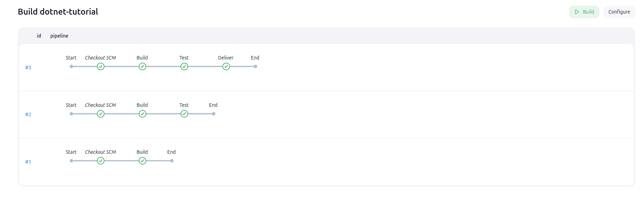Viewport: 644px width, 199px height.
Task: Click Checkout SCM success icon in build #3
Action: point(101,66)
